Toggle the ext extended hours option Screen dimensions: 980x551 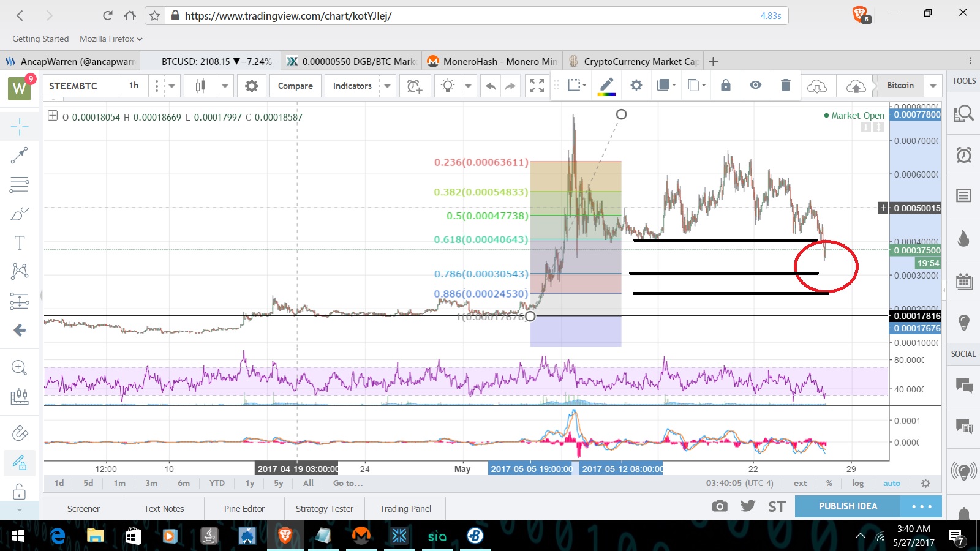(800, 483)
